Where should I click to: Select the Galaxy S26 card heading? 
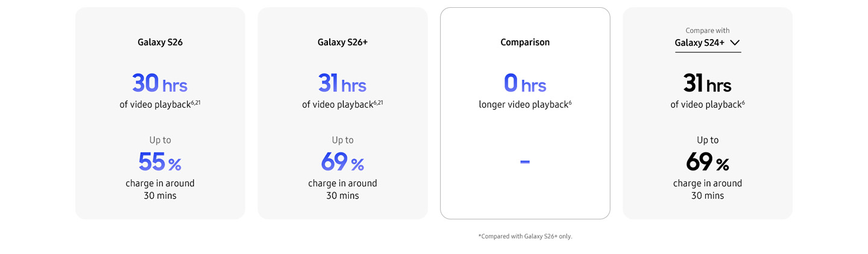tap(160, 42)
